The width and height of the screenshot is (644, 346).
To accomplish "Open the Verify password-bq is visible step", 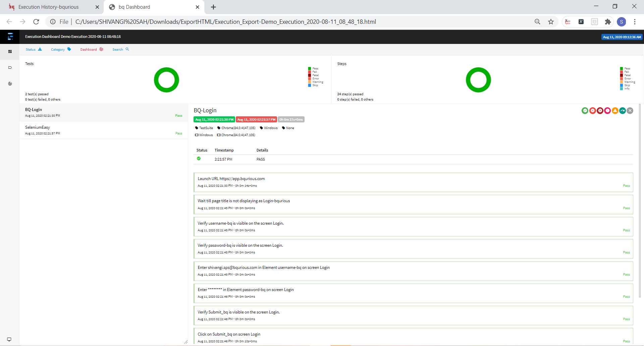I will click(x=413, y=249).
